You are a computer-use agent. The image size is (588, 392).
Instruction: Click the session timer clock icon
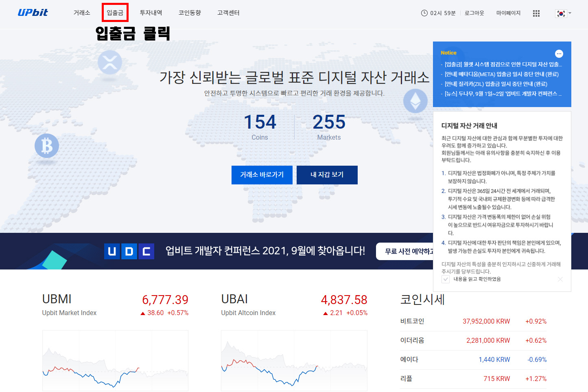pyautogui.click(x=424, y=13)
